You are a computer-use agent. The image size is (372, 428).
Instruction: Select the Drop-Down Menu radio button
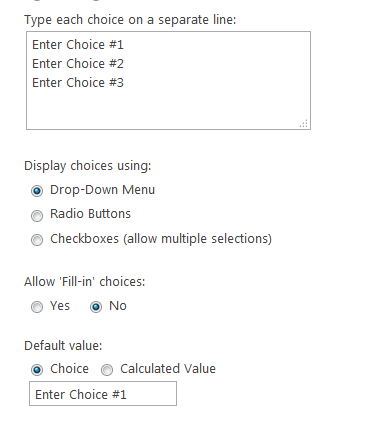[x=37, y=191]
